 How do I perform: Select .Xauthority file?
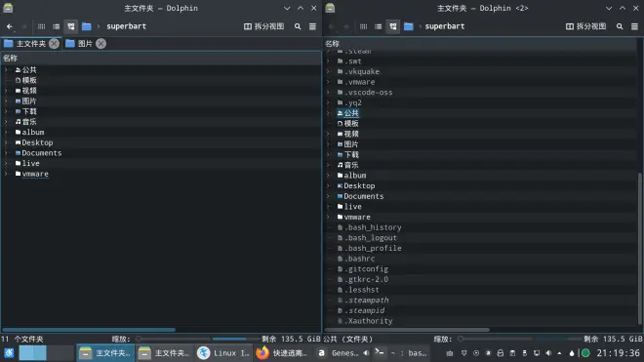click(365, 321)
